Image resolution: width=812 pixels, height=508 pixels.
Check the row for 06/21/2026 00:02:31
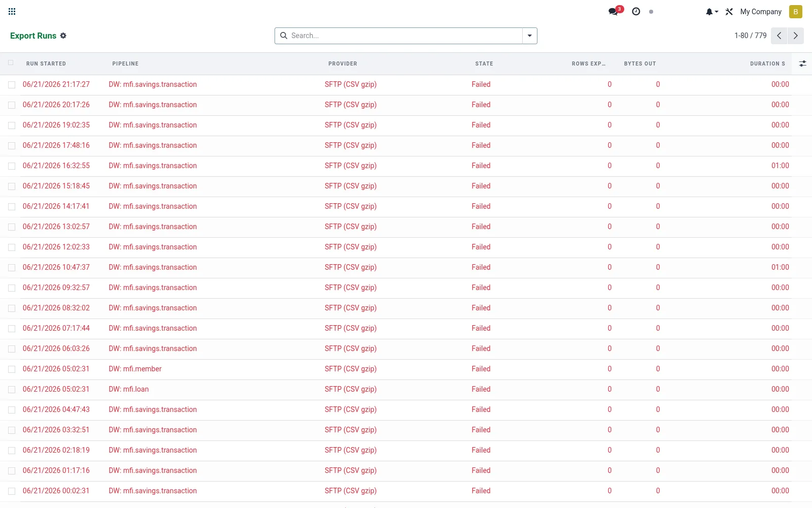(12, 491)
